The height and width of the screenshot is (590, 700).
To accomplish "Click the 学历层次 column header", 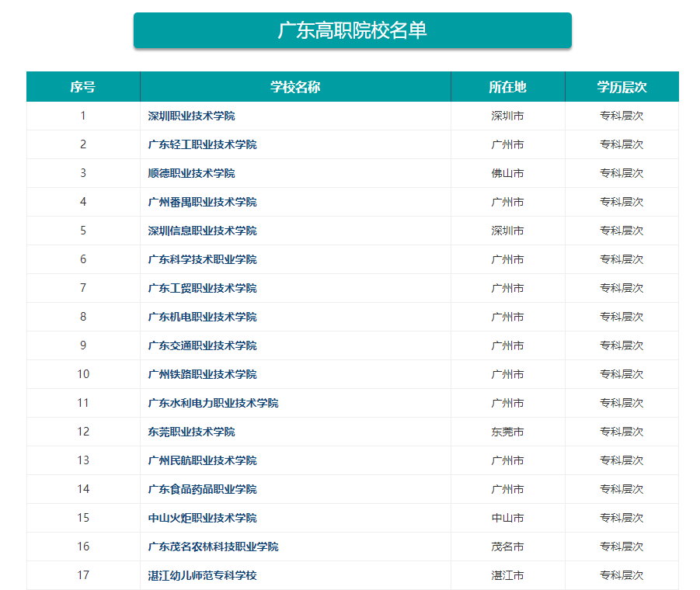I will tap(622, 86).
